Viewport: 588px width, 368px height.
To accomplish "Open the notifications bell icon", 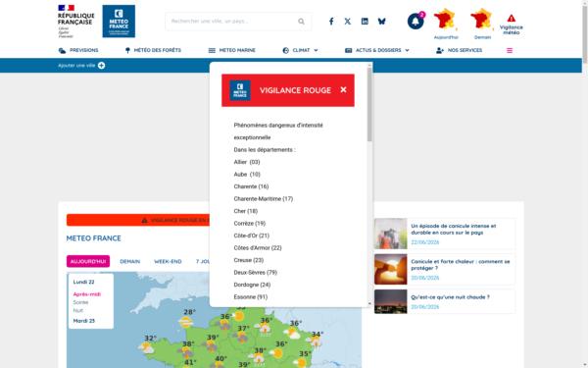I will coord(416,22).
